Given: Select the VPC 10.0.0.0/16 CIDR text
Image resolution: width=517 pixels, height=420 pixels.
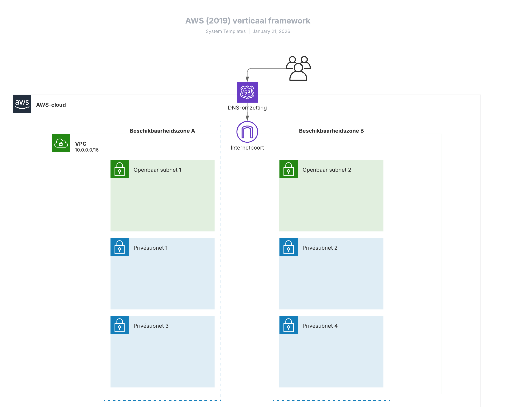Looking at the screenshot, I should tap(87, 150).
